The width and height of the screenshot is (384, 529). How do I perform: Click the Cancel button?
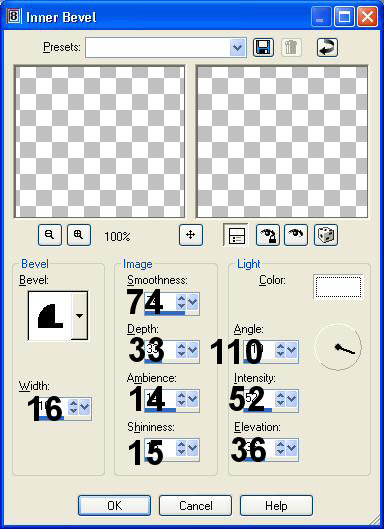tap(195, 505)
